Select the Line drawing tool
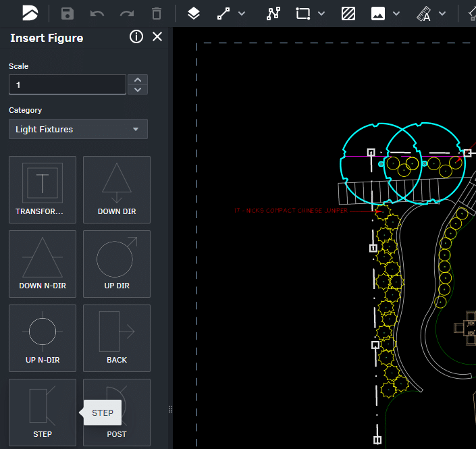This screenshot has width=476, height=449. (223, 14)
